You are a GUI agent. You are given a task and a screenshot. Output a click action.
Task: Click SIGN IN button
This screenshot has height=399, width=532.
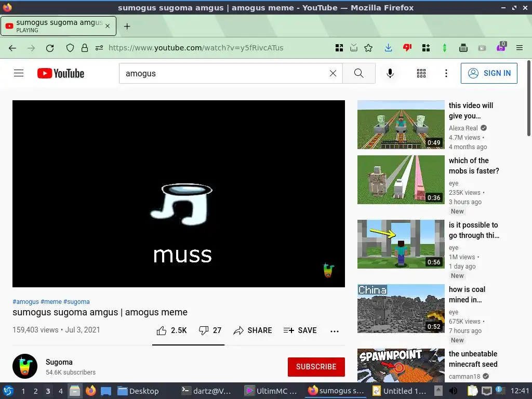[x=489, y=73]
